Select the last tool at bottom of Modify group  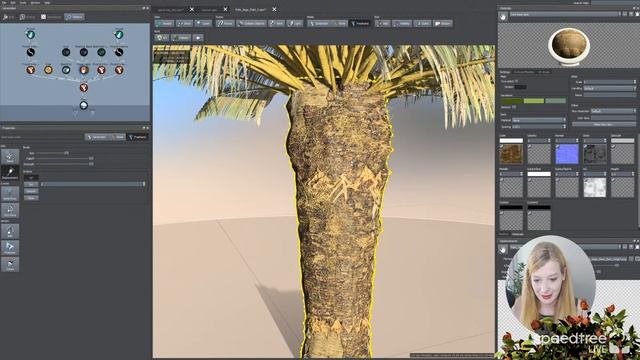click(10, 264)
